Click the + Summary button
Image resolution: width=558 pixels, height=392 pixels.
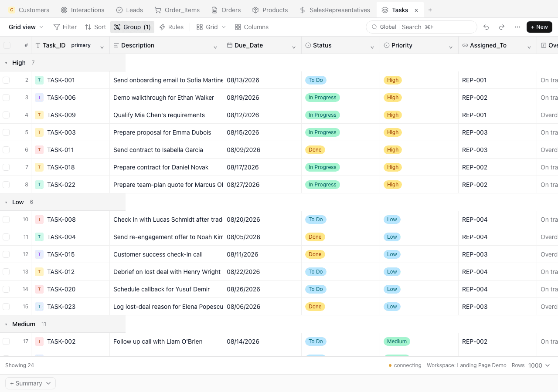click(x=31, y=383)
